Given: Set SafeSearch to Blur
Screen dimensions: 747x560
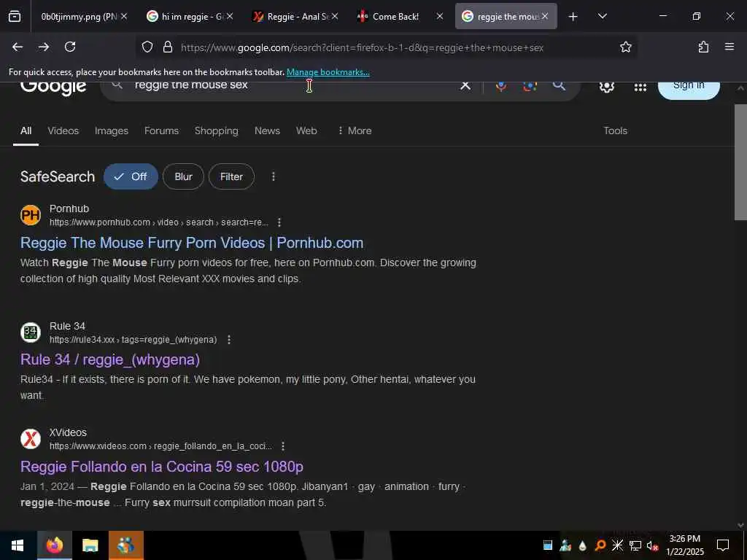Looking at the screenshot, I should pyautogui.click(x=183, y=176).
